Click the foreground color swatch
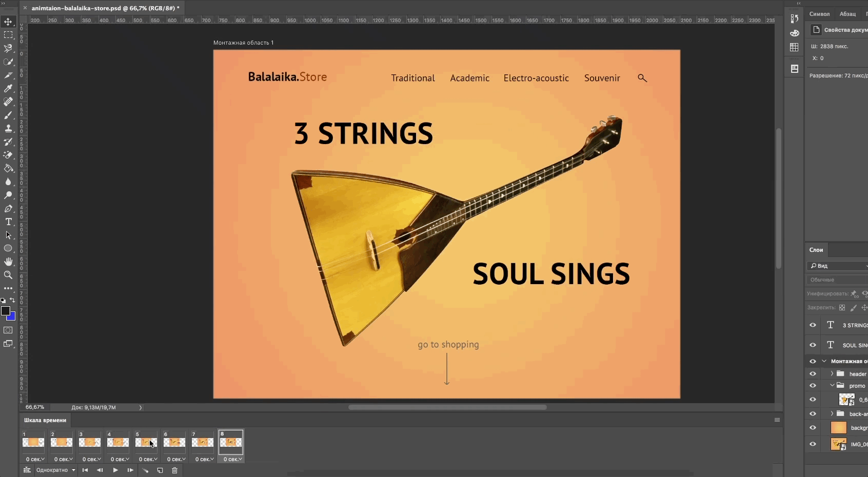The image size is (868, 477). 5,311
